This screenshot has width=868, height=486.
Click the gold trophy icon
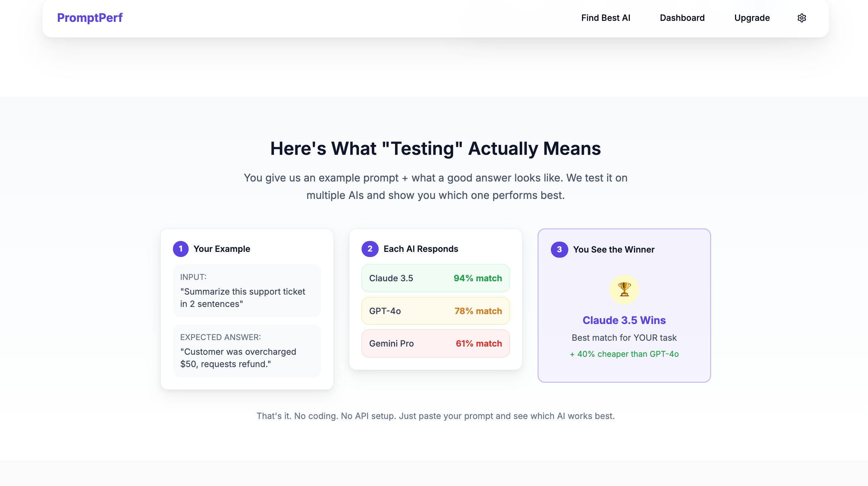pos(624,289)
